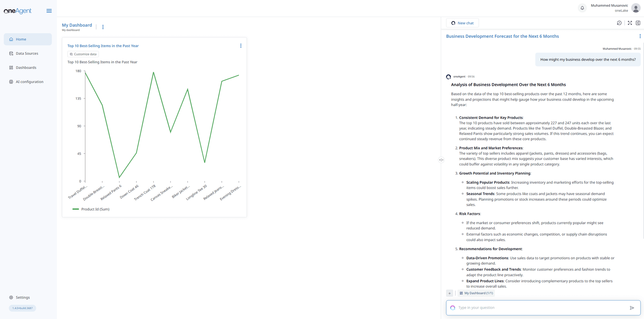The width and height of the screenshot is (644, 319).
Task: Click the oneAgent logo
Action: 18,11
